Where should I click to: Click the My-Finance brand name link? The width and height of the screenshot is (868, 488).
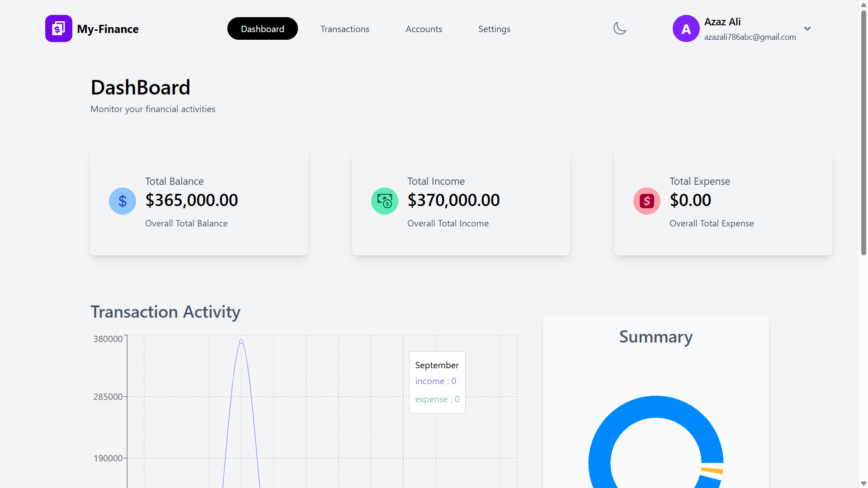[x=108, y=29]
